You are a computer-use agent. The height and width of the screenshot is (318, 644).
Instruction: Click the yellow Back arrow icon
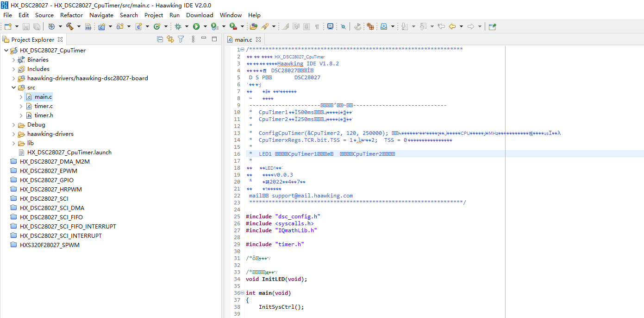click(x=452, y=26)
